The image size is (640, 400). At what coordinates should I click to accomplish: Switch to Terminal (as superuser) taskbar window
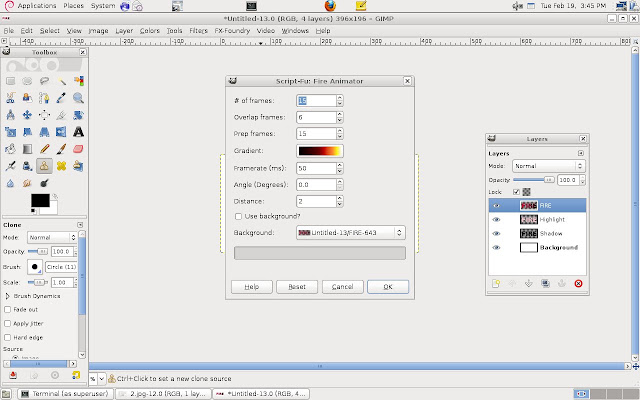coord(66,394)
